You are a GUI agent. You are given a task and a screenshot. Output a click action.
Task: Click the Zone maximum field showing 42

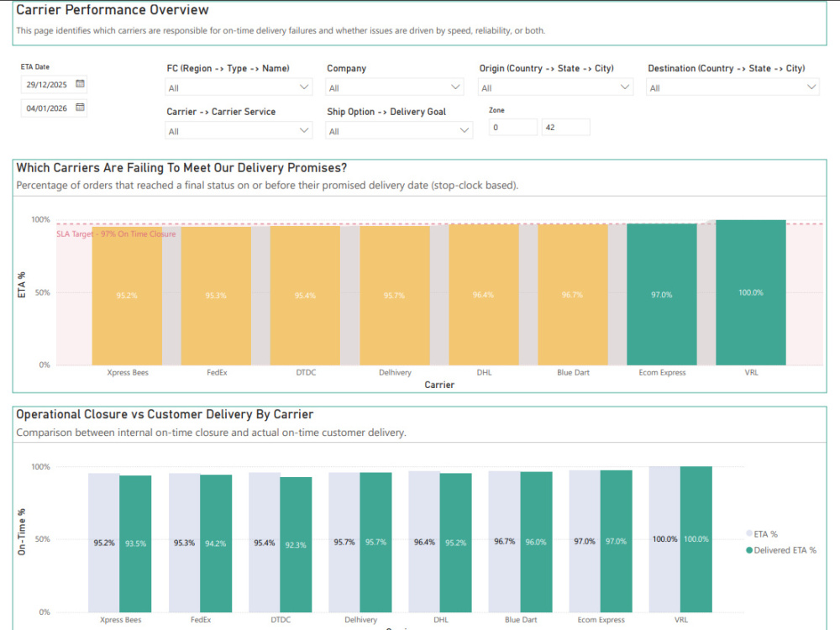click(565, 128)
